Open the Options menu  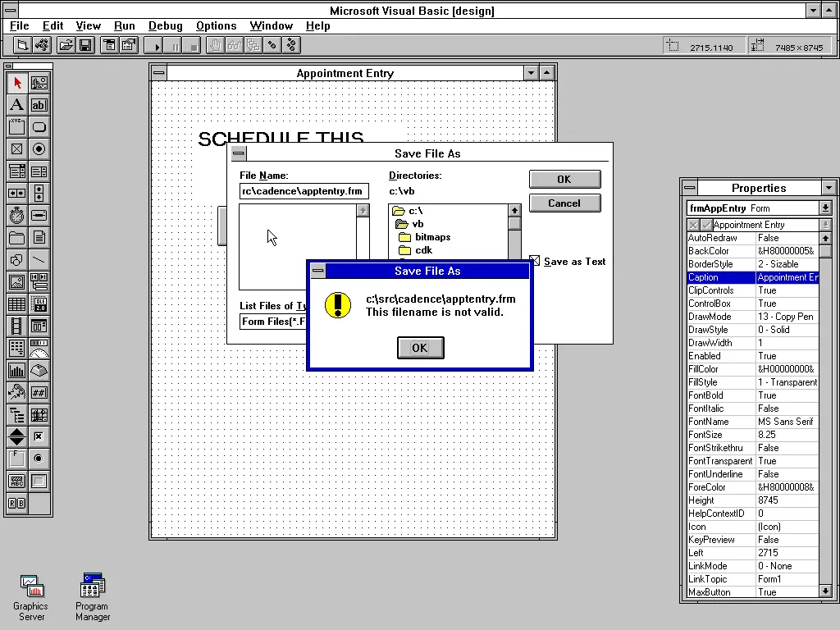coord(216,25)
